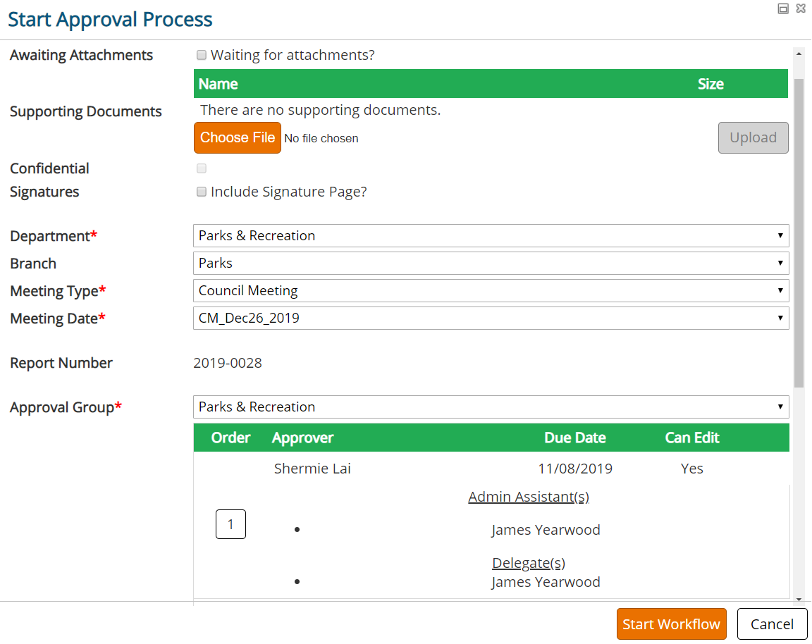The image size is (812, 644).
Task: Click James Yearwood under Delegate(s)
Action: (x=546, y=582)
